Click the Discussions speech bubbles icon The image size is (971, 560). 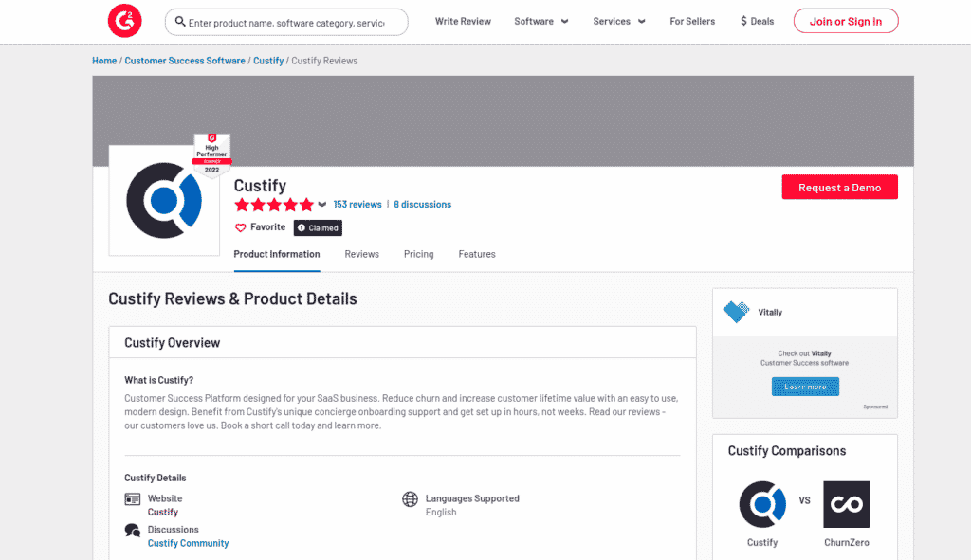click(133, 531)
